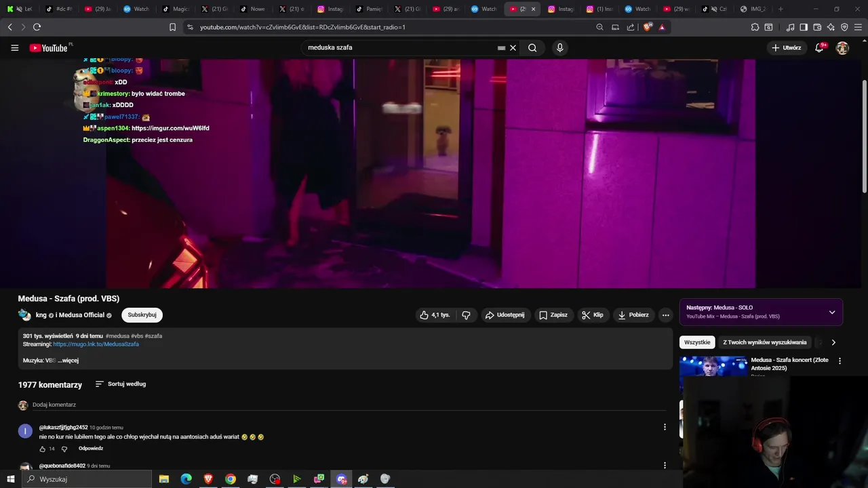Open Brave Wallet icon
868x488 pixels.
pos(817,27)
